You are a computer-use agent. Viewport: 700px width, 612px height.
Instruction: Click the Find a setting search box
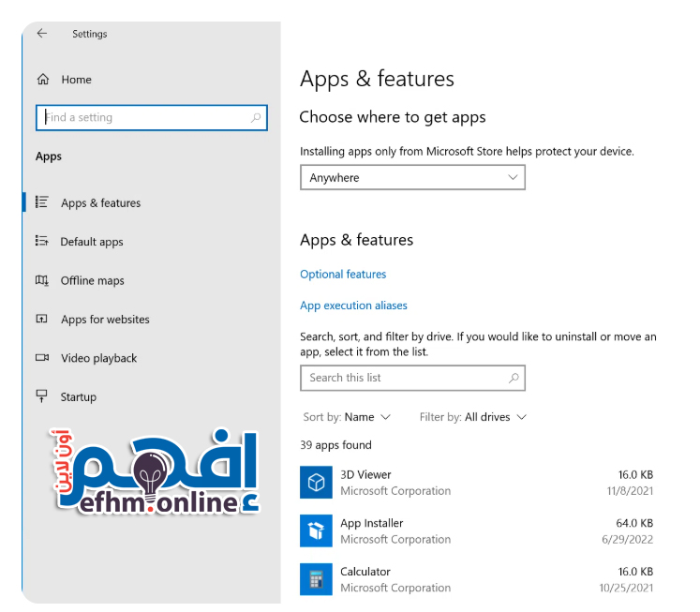click(x=145, y=118)
